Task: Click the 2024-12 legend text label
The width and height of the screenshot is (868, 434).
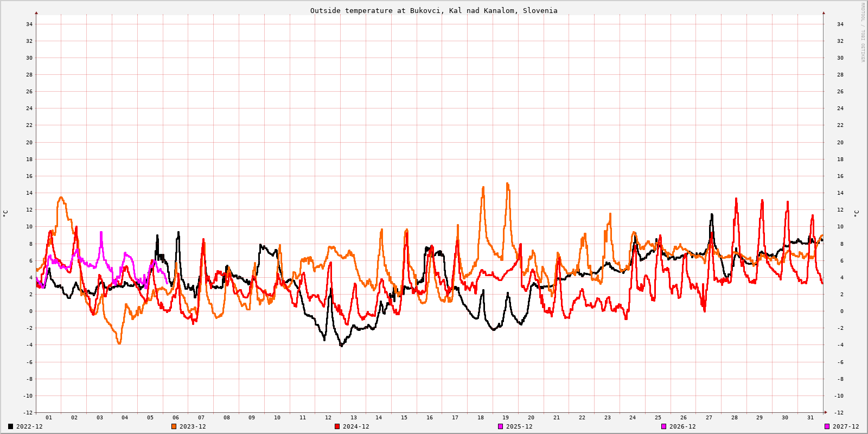Action: pos(356,426)
